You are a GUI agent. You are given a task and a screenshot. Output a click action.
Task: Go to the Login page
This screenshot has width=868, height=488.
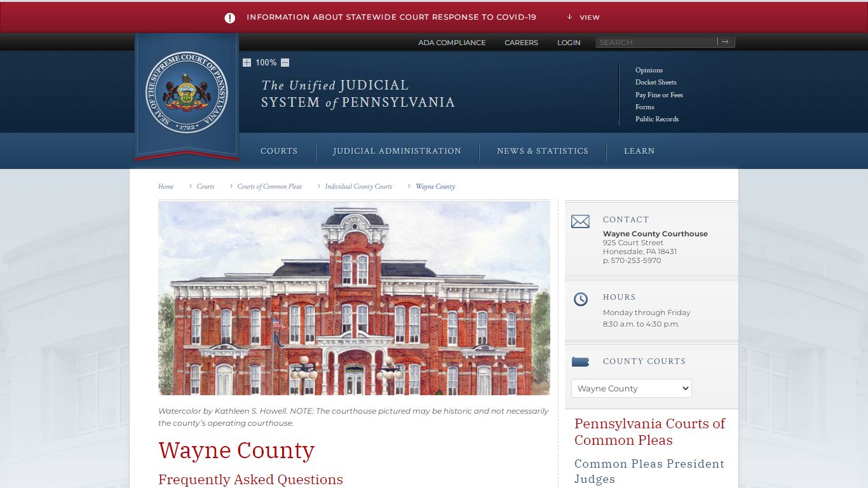569,43
